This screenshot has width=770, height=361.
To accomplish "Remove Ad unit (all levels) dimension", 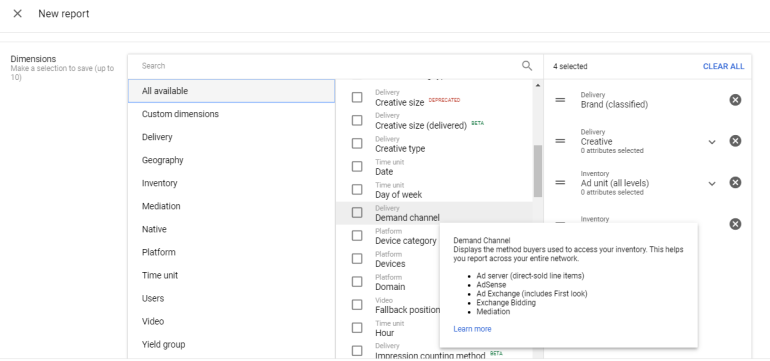I will [735, 183].
